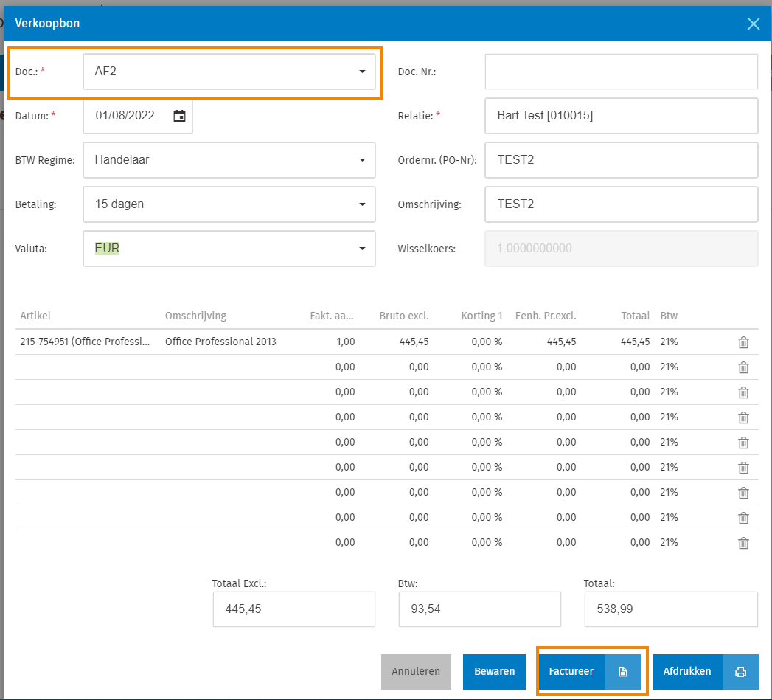Screen dimensions: 772x700
Task: Click the Wisselkoers field
Action: pos(622,249)
